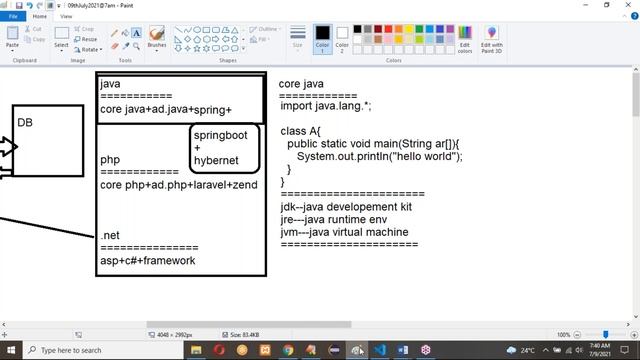Collapse the ribbon with the chevron
The image size is (640, 360).
[x=624, y=16]
